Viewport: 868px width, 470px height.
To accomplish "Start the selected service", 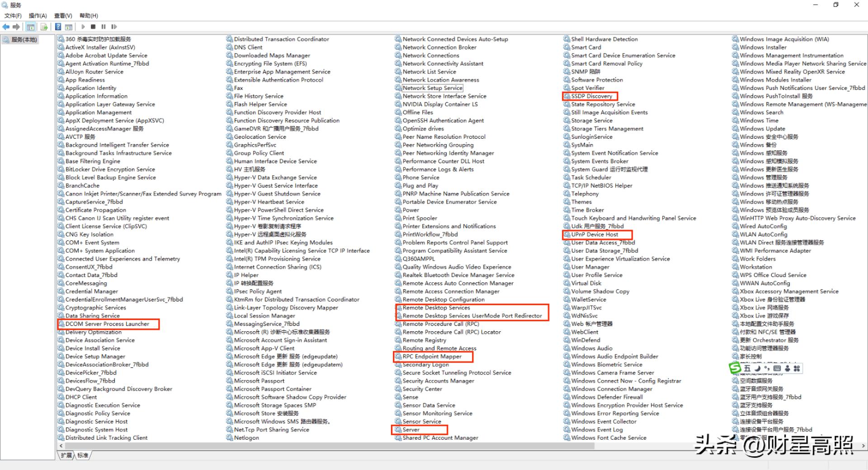I will point(83,27).
